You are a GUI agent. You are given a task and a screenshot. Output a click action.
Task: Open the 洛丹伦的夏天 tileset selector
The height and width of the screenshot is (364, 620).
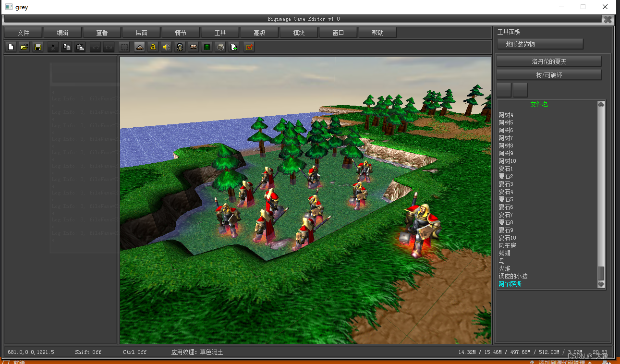coord(549,61)
